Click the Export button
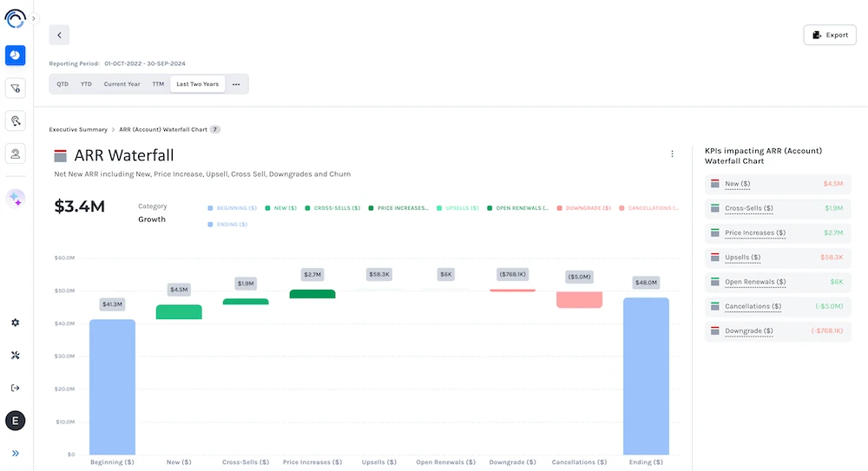Viewport: 868px width, 471px height. point(830,36)
